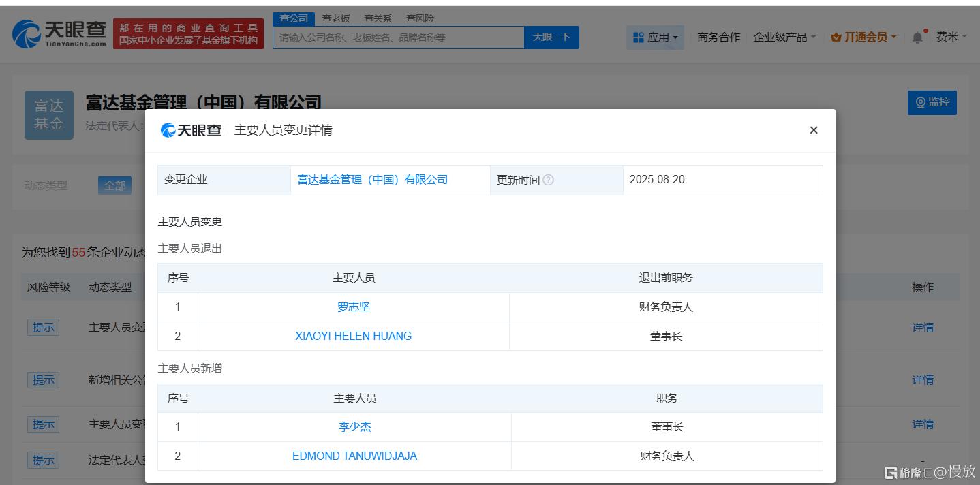Viewport: 980px width, 485px height.
Task: Open the 商务合作 menu item
Action: click(x=718, y=37)
